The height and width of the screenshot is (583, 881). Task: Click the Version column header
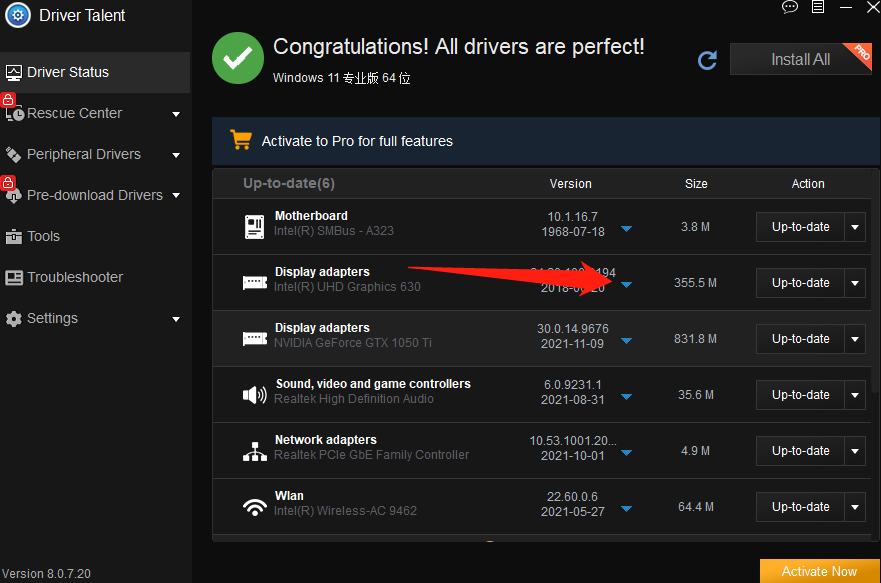coord(570,184)
